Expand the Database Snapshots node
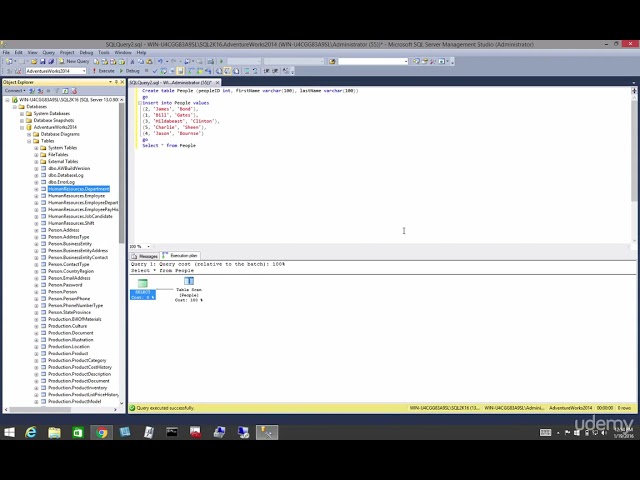 tap(22, 120)
